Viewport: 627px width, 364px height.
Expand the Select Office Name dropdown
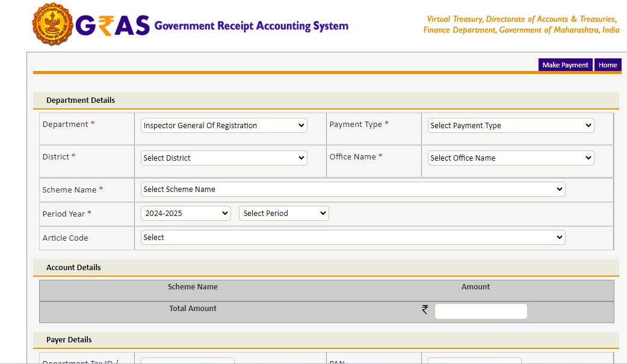(510, 158)
